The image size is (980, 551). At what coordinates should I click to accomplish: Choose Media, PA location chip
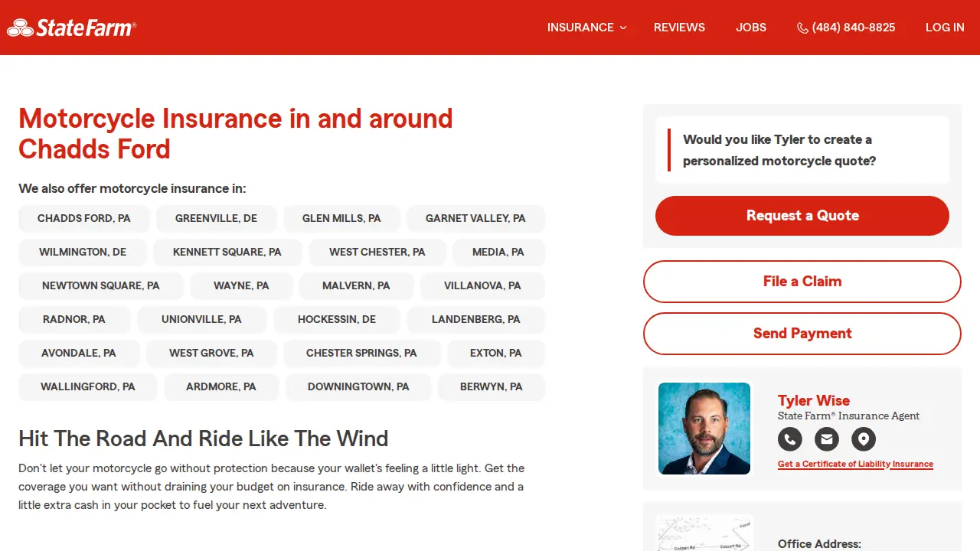(x=498, y=252)
